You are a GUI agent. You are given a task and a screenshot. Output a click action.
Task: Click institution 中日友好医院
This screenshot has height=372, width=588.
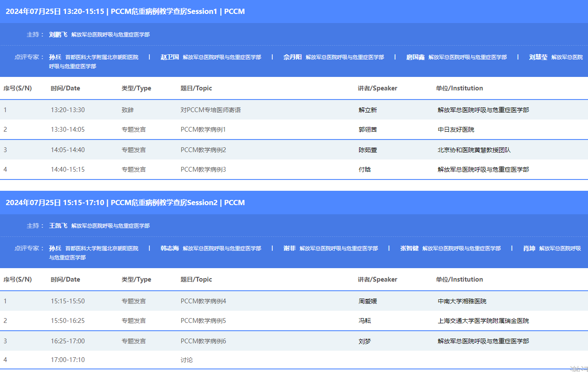coord(456,130)
